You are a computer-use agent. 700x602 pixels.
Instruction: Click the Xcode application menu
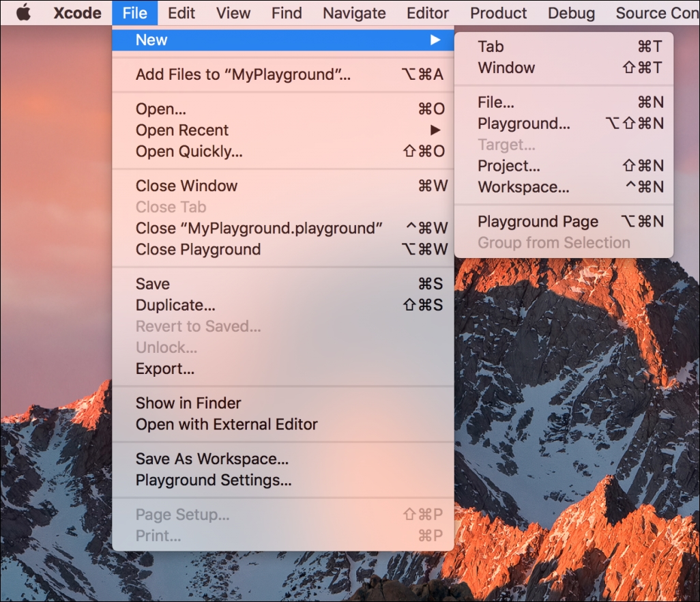click(x=77, y=13)
